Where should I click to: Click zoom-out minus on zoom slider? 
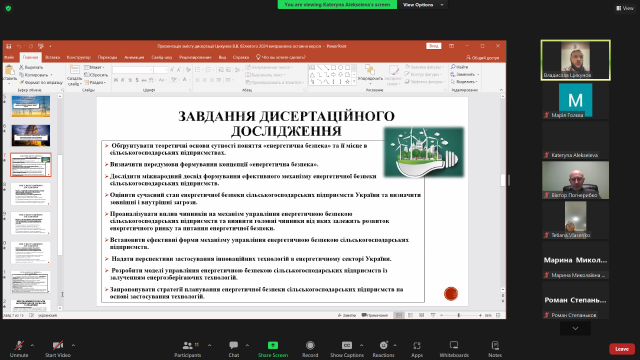click(x=442, y=315)
